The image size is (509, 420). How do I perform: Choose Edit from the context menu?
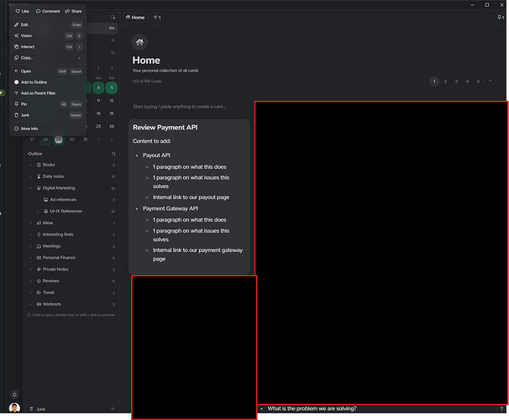click(x=48, y=24)
